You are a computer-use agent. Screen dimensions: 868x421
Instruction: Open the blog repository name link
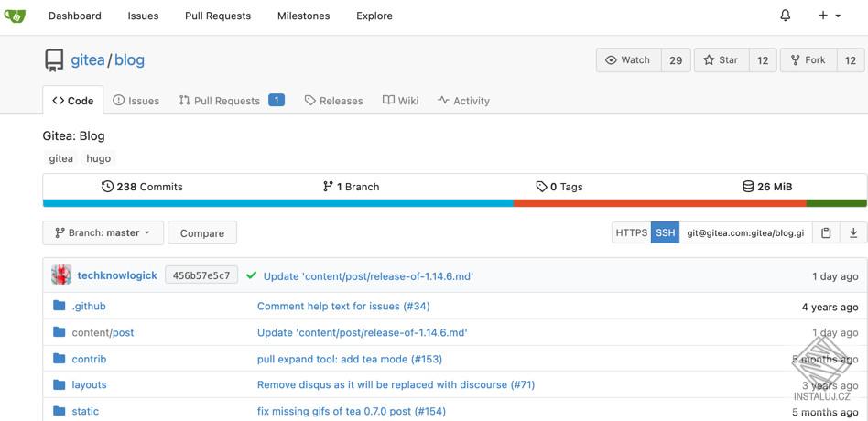129,60
